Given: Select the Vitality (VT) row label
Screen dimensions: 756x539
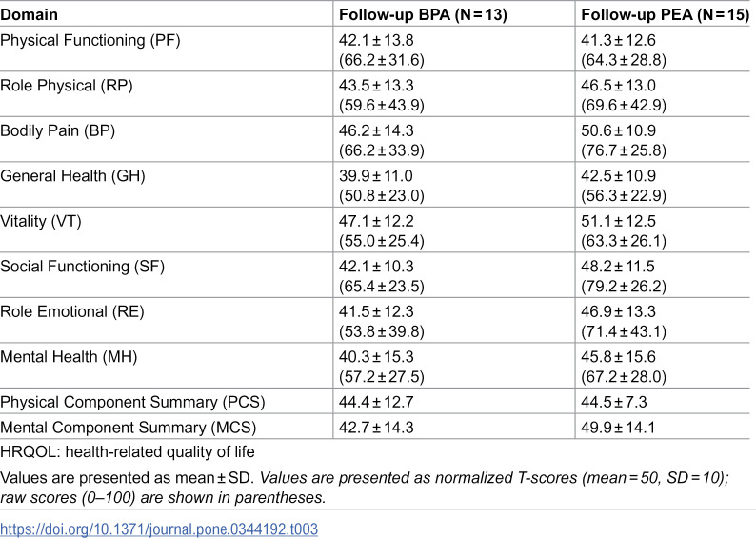Looking at the screenshot, I should coord(41,221).
